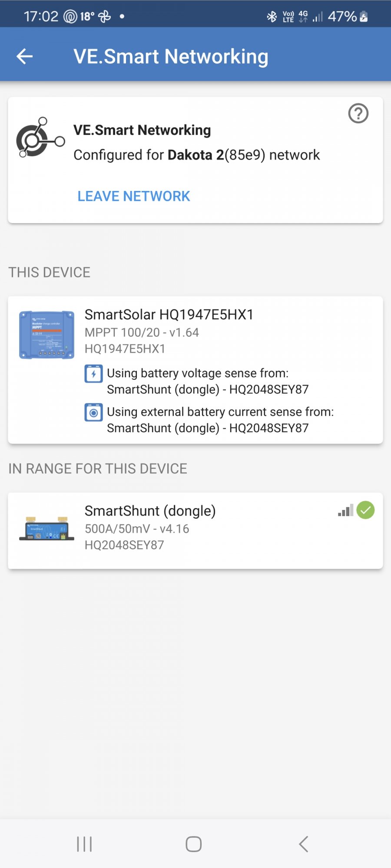Viewport: 391px width, 868px height.
Task: Tap the back arrow in header
Action: point(25,56)
